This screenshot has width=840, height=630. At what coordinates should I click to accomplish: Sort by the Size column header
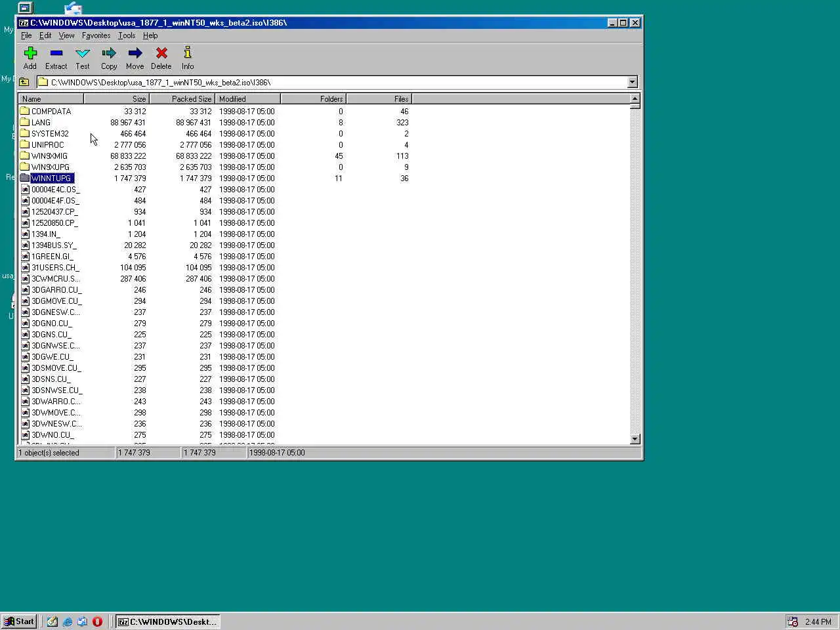point(117,99)
